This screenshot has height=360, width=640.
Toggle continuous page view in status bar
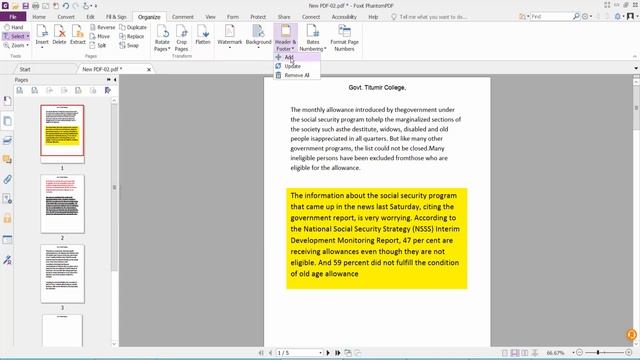(x=515, y=353)
